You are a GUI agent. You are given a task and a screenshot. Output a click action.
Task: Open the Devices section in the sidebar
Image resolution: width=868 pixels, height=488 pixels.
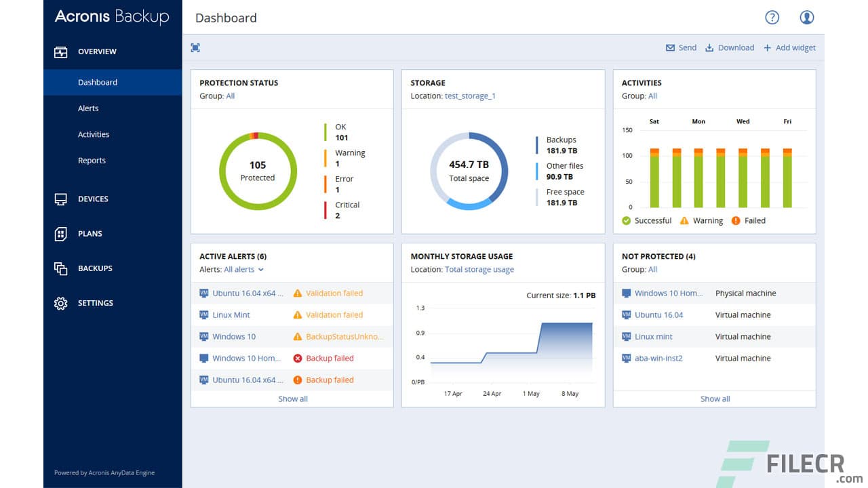94,199
